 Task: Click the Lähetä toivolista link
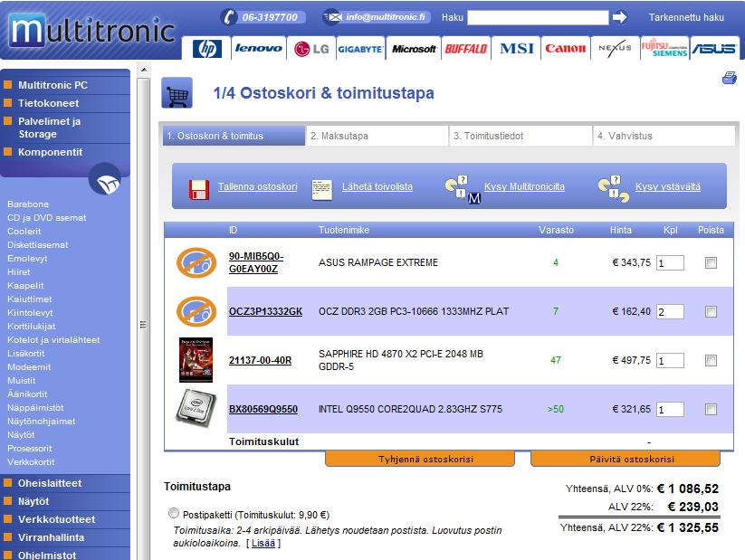click(x=377, y=186)
